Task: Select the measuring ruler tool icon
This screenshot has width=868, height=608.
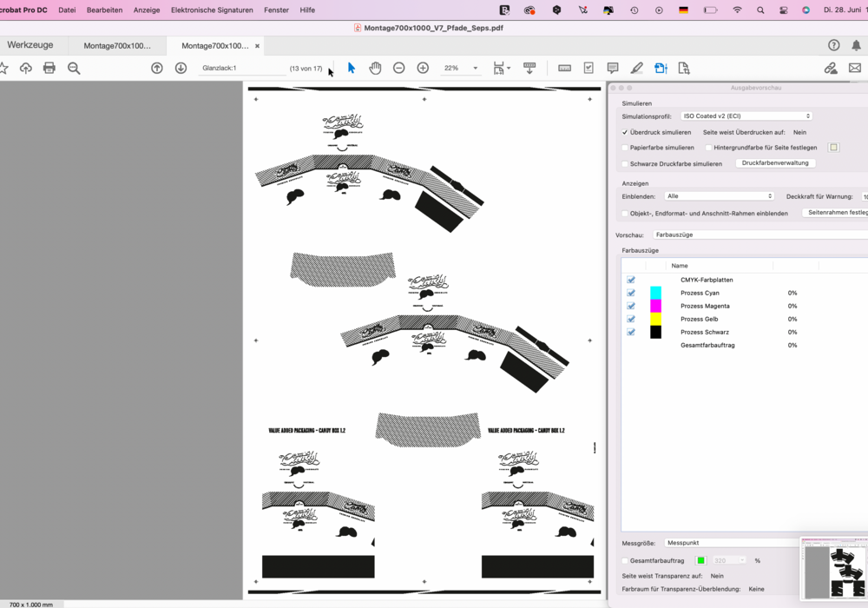Action: coord(565,68)
